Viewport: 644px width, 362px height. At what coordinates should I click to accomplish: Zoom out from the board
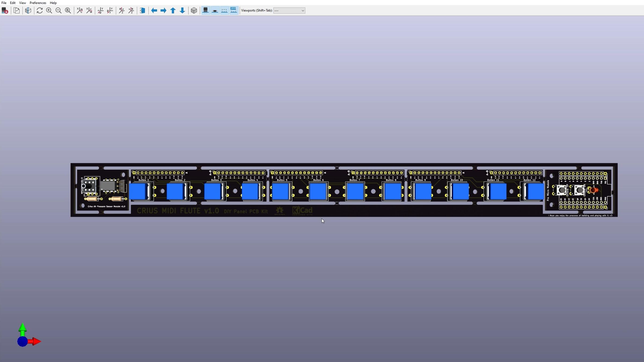pos(58,11)
